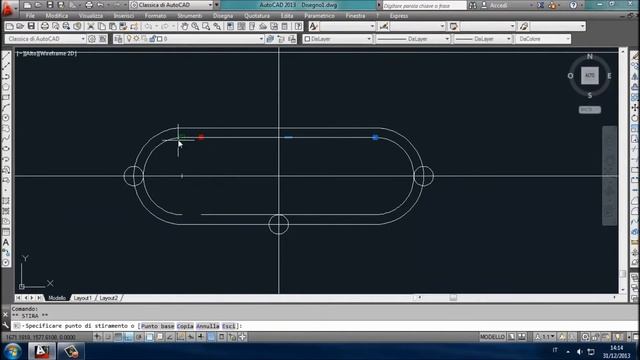The width and height of the screenshot is (640, 360).
Task: Click the search keyword input field
Action: click(424, 5)
